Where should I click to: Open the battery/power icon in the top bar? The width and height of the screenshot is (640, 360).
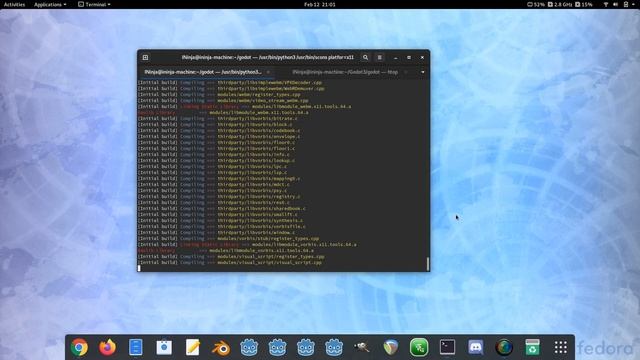(x=626, y=4)
